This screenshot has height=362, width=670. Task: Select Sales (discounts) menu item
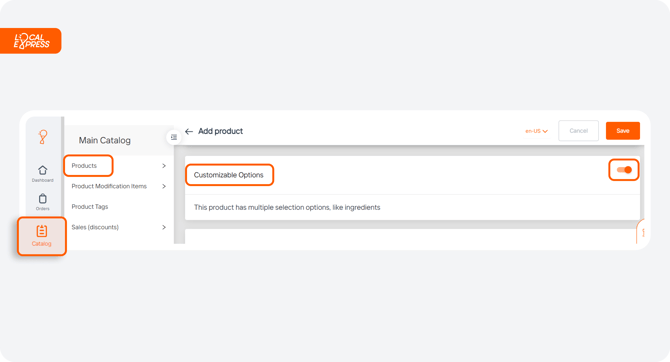[95, 227]
